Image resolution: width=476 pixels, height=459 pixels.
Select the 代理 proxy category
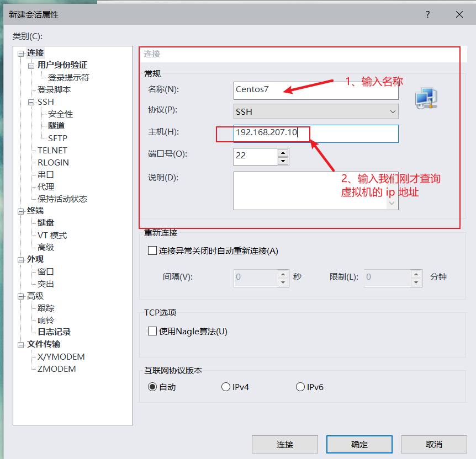tap(45, 186)
